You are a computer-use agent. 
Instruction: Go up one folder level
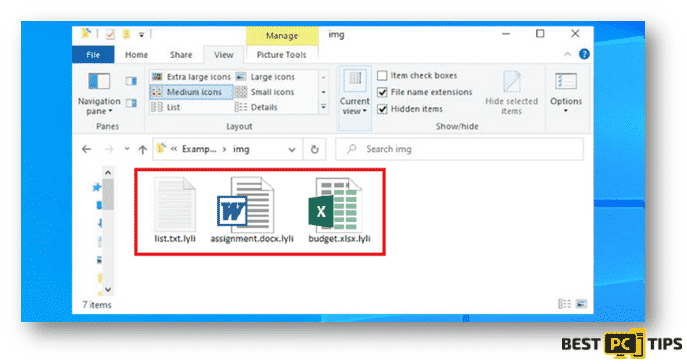[x=142, y=149]
